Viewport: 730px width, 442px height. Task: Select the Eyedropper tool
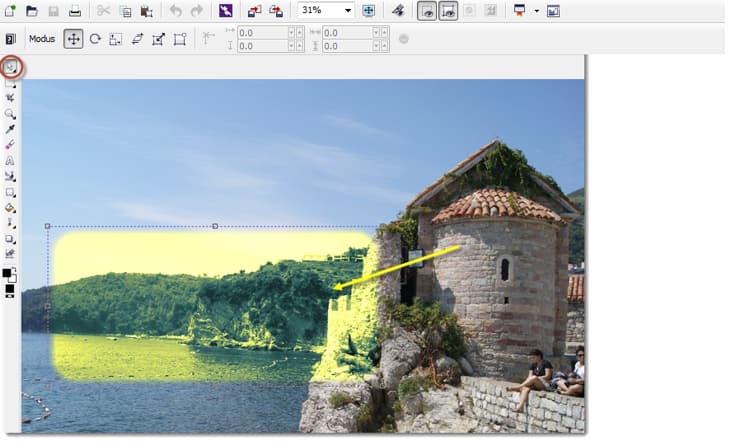[10, 129]
